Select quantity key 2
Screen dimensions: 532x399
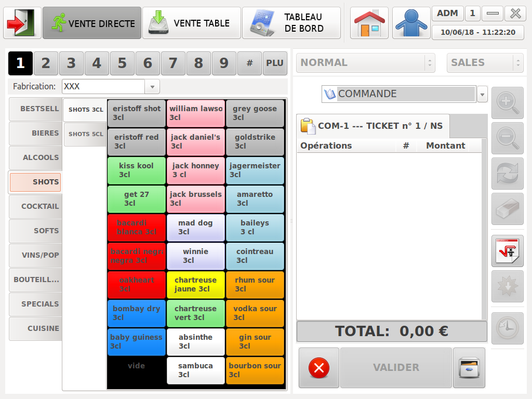(x=46, y=63)
